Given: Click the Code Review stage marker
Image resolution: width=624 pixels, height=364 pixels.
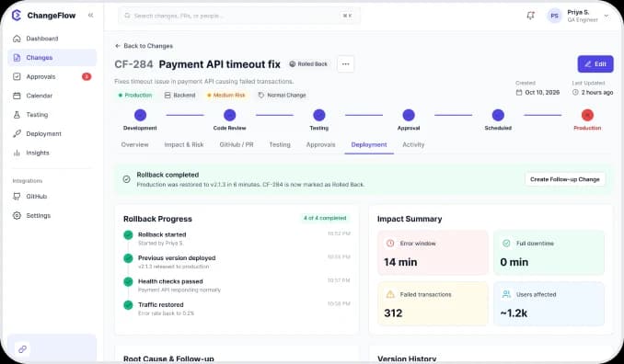Looking at the screenshot, I should coord(229,115).
